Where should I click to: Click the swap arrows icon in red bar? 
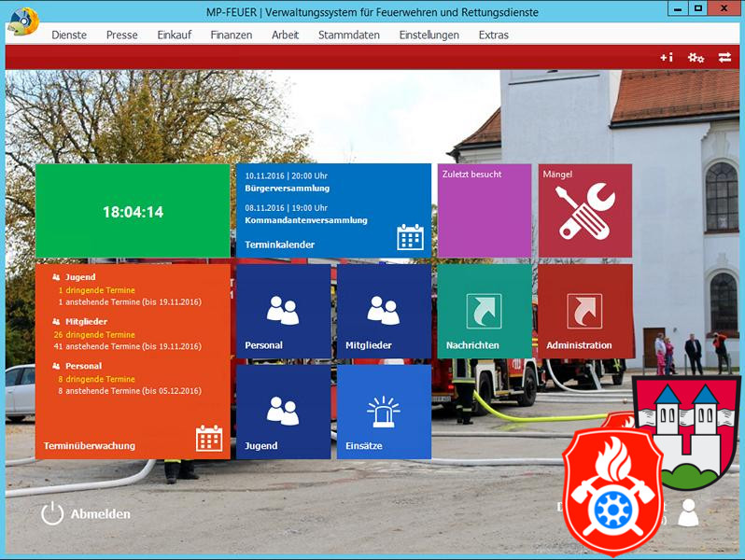pos(724,58)
